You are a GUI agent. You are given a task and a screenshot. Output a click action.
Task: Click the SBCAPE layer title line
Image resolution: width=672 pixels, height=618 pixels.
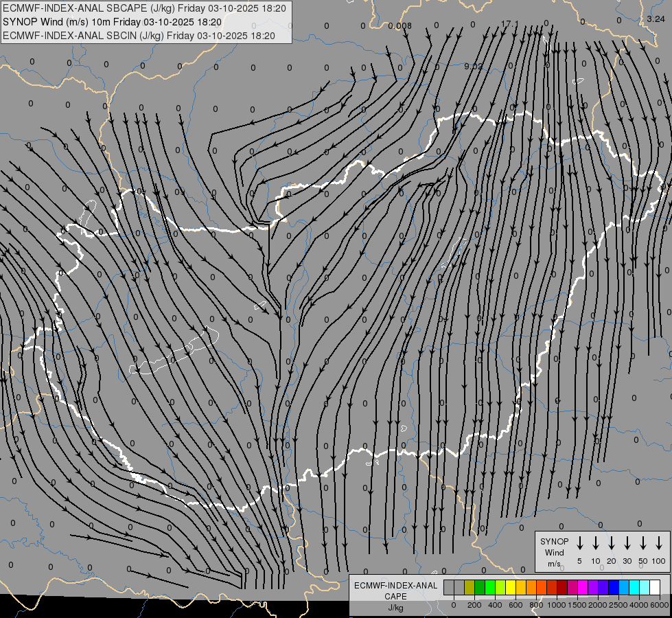click(x=139, y=8)
